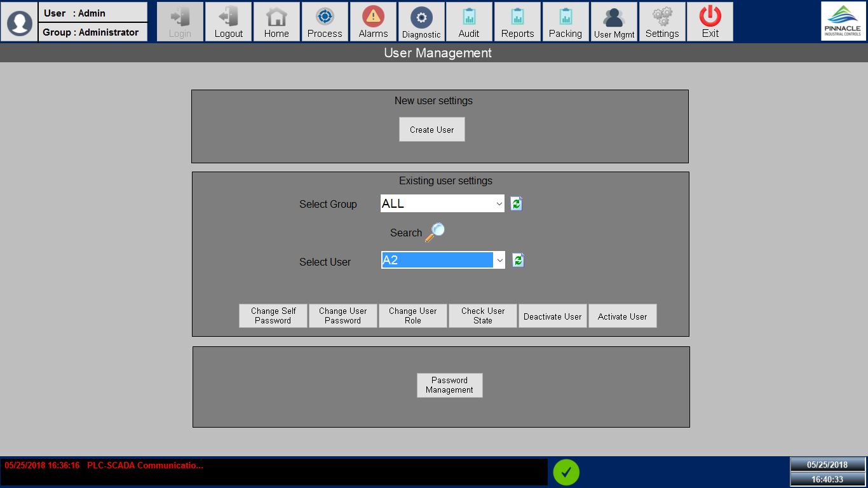Click the Change User Role button
The image size is (868, 488).
[413, 316]
